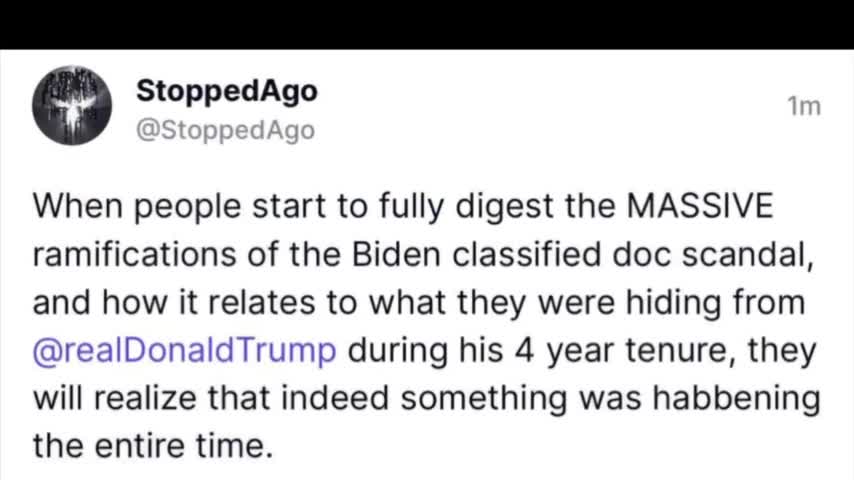Click the phrase 'Biden classified doc scandal'
Image resolution: width=854 pixels, height=480 pixels.
[x=578, y=254]
